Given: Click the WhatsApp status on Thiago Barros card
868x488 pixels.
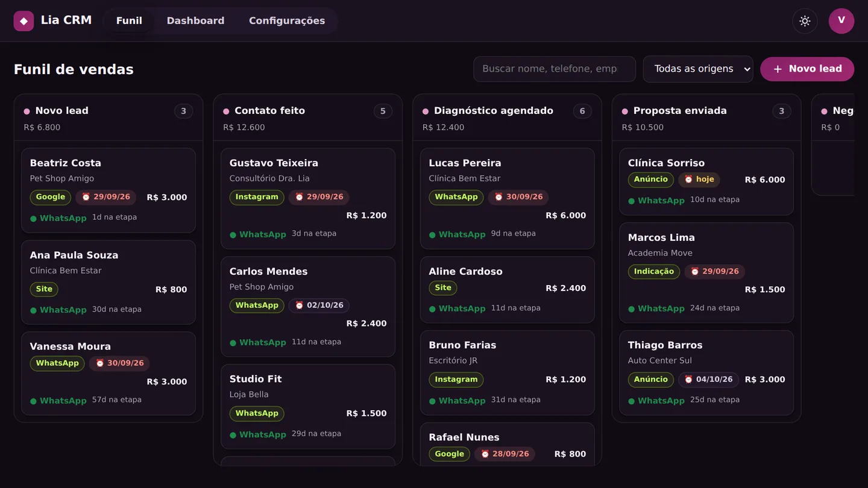Looking at the screenshot, I should click(656, 401).
